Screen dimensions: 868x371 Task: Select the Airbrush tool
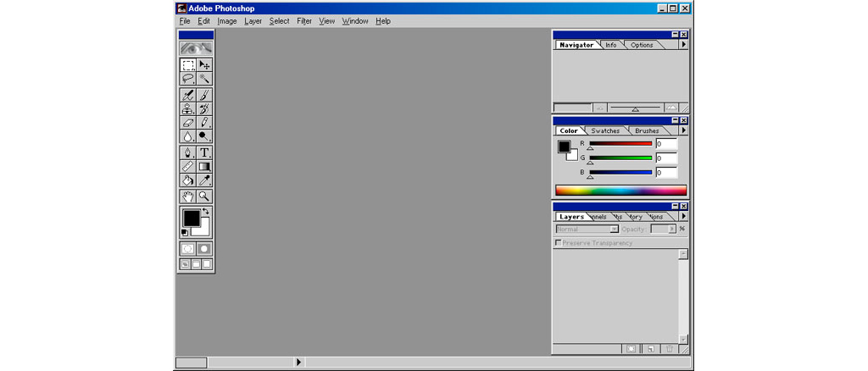coord(188,95)
